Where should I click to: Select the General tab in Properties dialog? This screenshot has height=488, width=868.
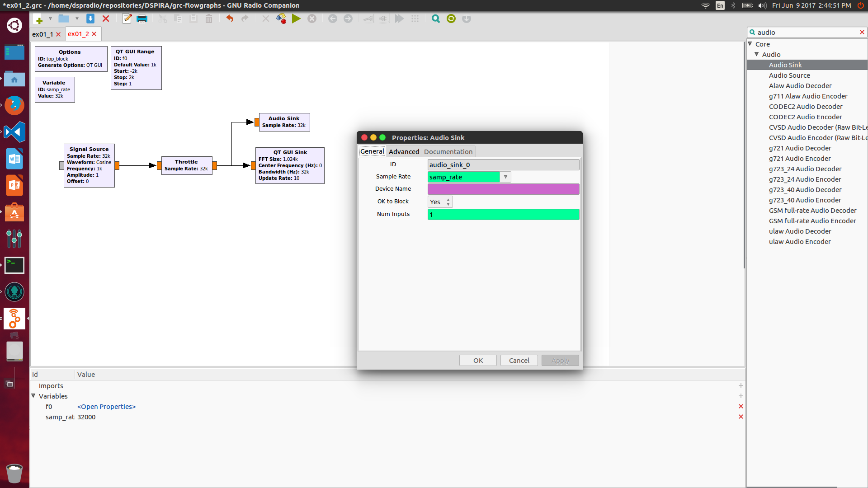pos(372,151)
